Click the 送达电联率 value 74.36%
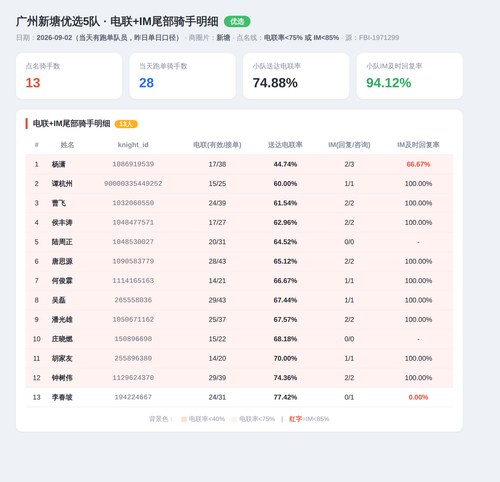500x482 pixels. tap(285, 378)
